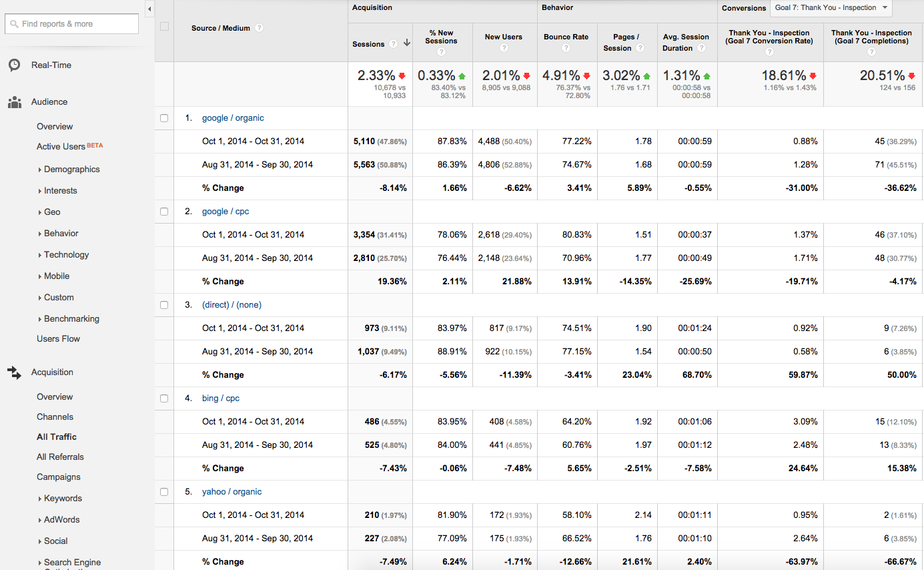Check the bing / cpc row checkbox
This screenshot has height=570, width=924.
(164, 398)
